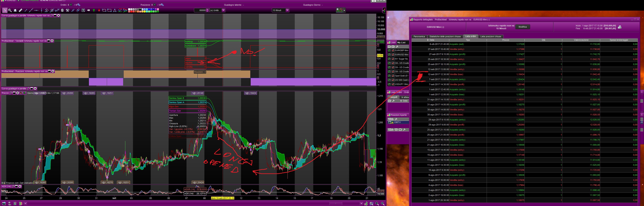Open the wrench settings in Liste panel
Viewport: 644px width, 206px height.
[397, 47]
